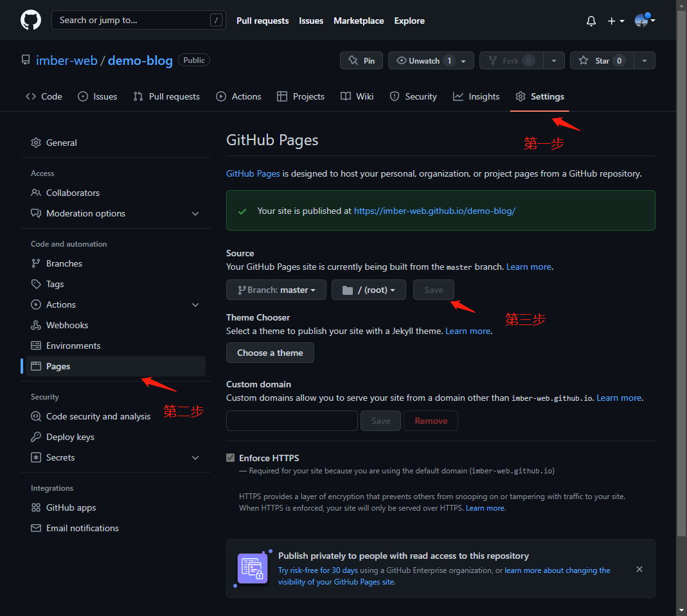Click the Projects table icon

pyautogui.click(x=282, y=96)
